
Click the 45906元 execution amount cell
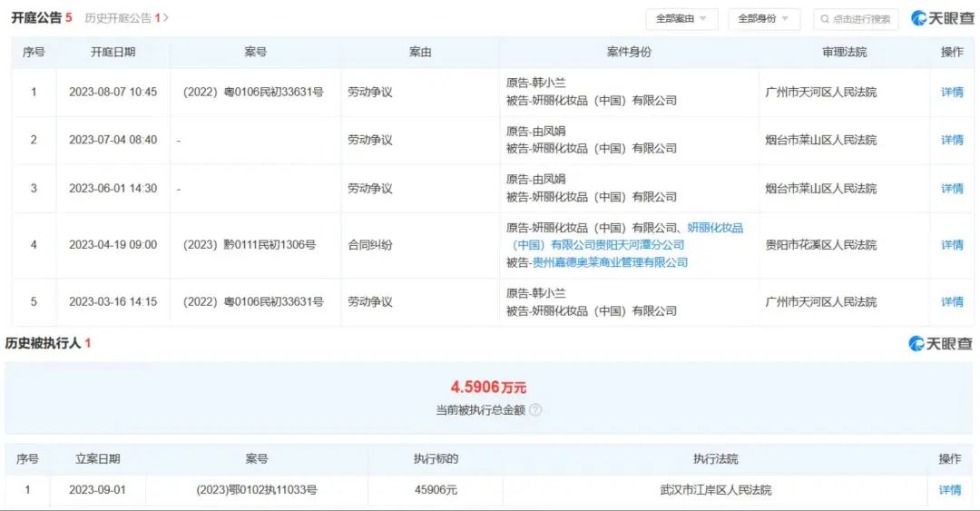(436, 490)
